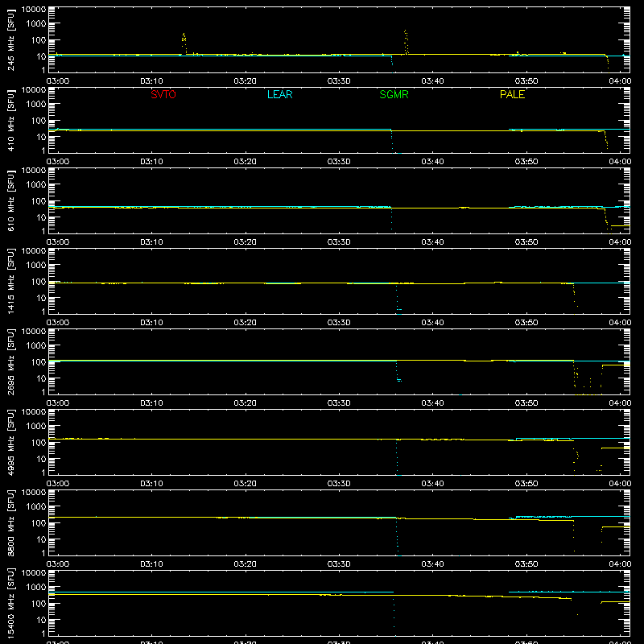
Task: Select the 245 MHz [SFU] axis title
Action: pyautogui.click(x=11, y=39)
